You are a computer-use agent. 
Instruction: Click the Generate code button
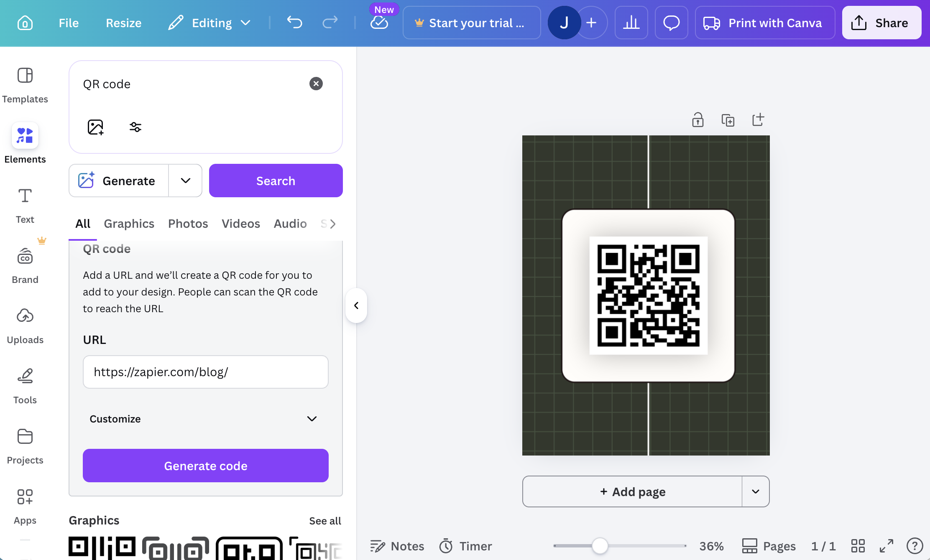click(x=205, y=466)
